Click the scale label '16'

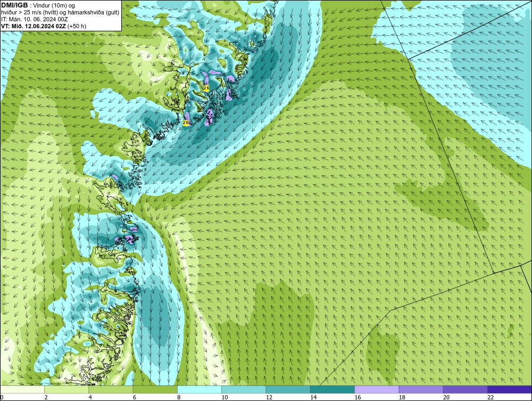[358, 398]
